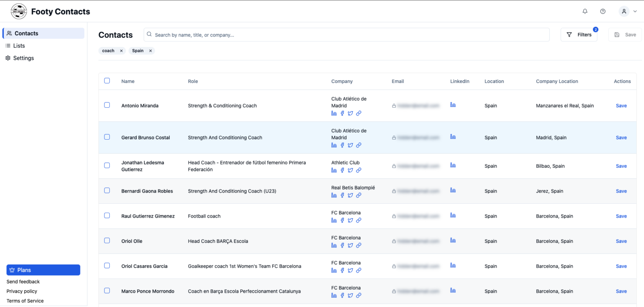Open the help question mark icon
The height and width of the screenshot is (307, 644).
(602, 11)
